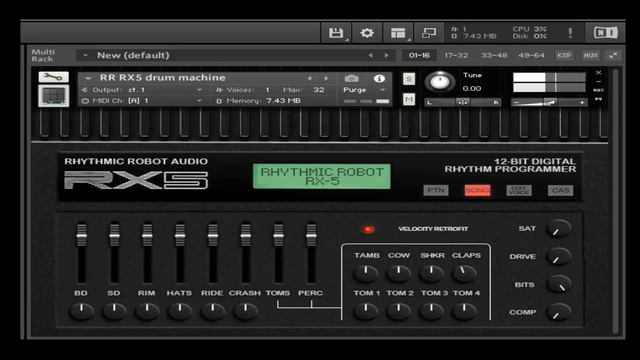Viewport: 640px width, 360px height.
Task: Click the instrument volume slider
Action: [549, 102]
